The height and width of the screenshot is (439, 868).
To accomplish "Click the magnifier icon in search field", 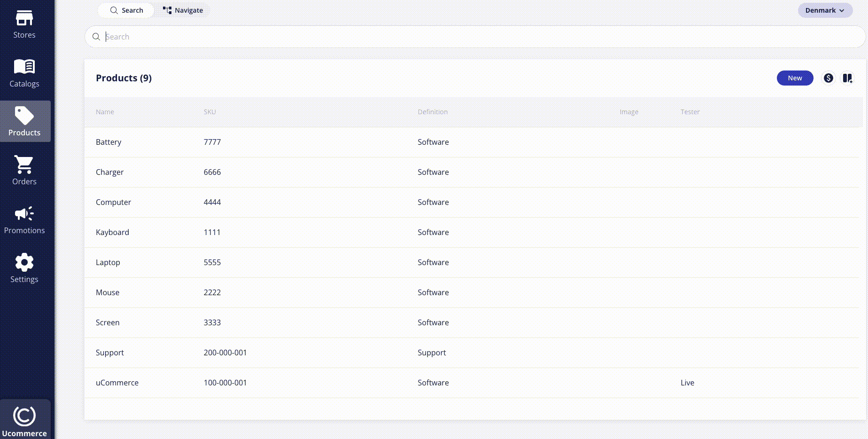I will pyautogui.click(x=96, y=37).
